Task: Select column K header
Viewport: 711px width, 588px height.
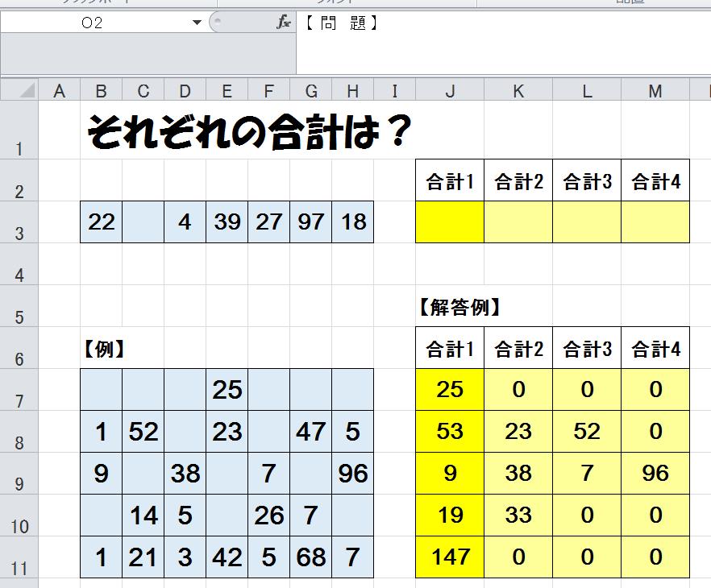Action: click(518, 91)
